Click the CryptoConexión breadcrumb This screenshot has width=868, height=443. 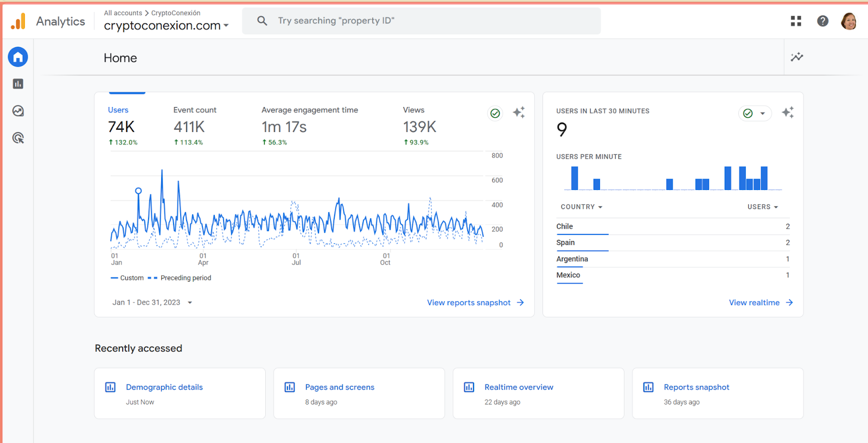tap(176, 13)
